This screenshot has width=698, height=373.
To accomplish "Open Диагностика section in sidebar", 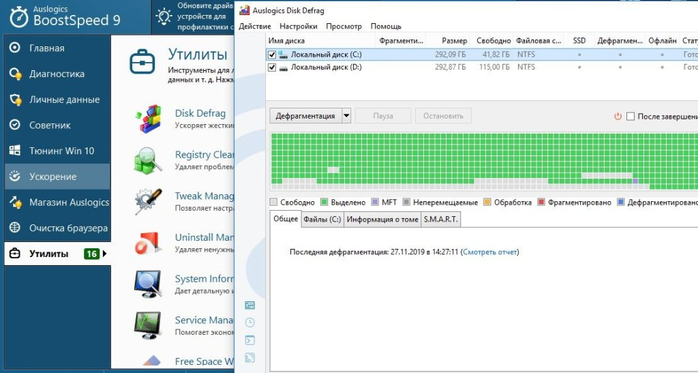I will [x=57, y=74].
